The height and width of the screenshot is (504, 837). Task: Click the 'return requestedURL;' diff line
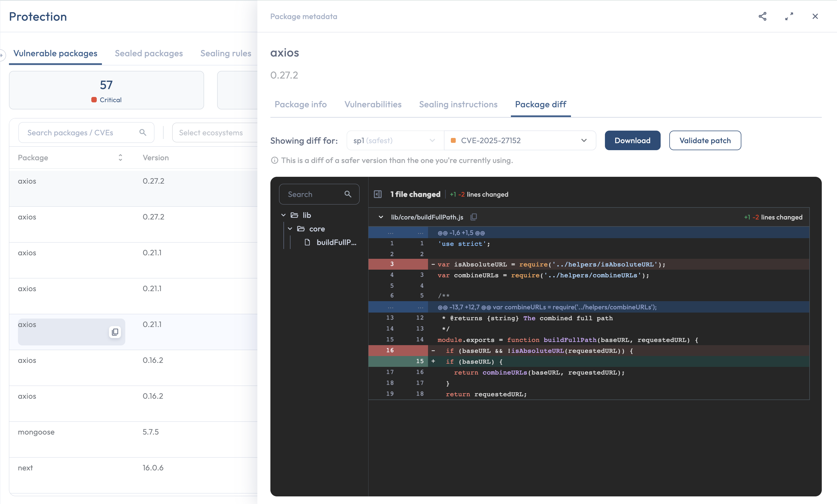(589, 394)
